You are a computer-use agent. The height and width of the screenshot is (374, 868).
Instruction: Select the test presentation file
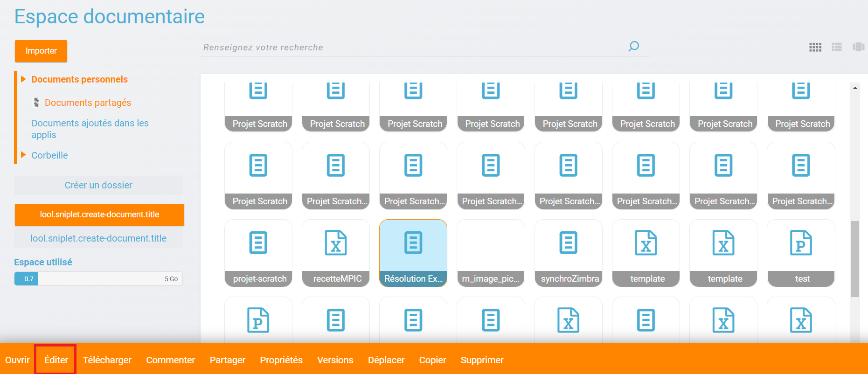(x=801, y=253)
